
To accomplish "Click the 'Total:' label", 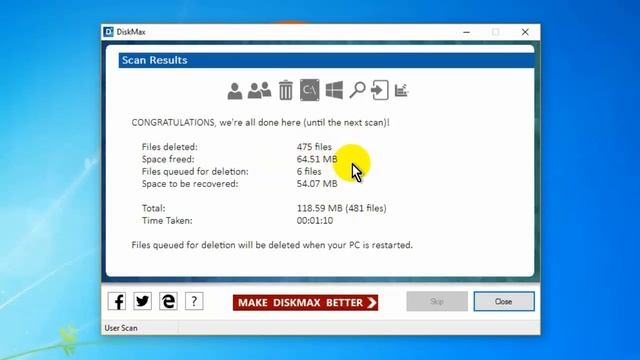I will [x=153, y=208].
